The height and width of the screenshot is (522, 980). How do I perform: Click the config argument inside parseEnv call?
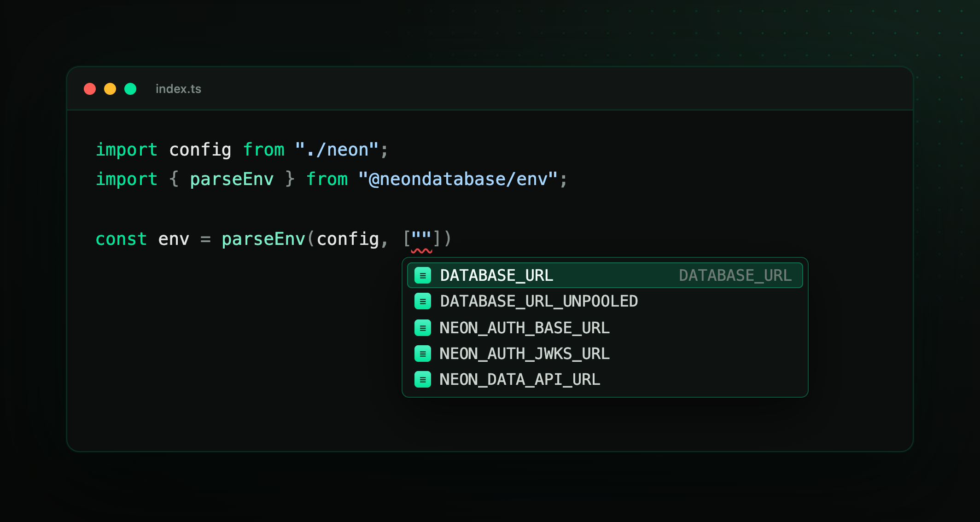click(348, 239)
